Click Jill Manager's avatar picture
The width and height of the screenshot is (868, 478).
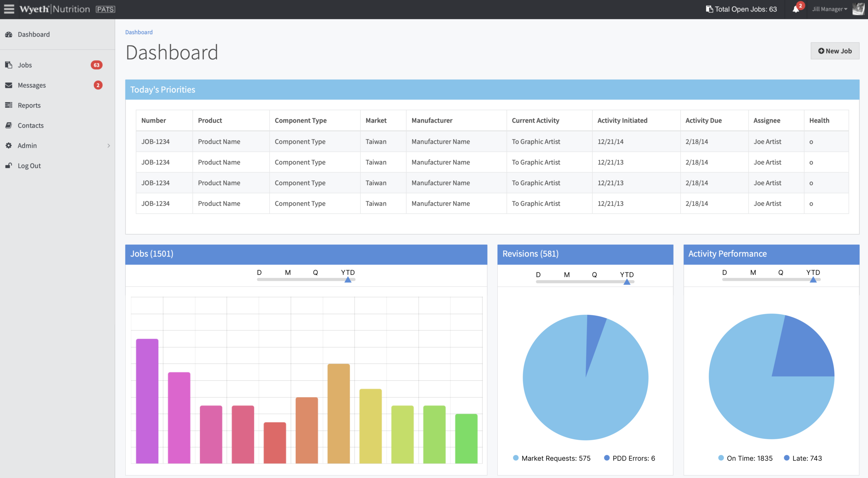pos(859,9)
